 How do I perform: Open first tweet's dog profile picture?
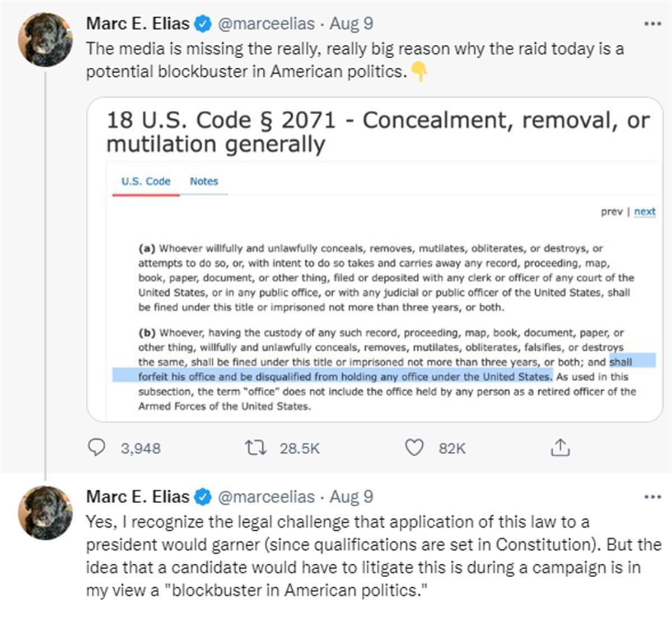45,40
